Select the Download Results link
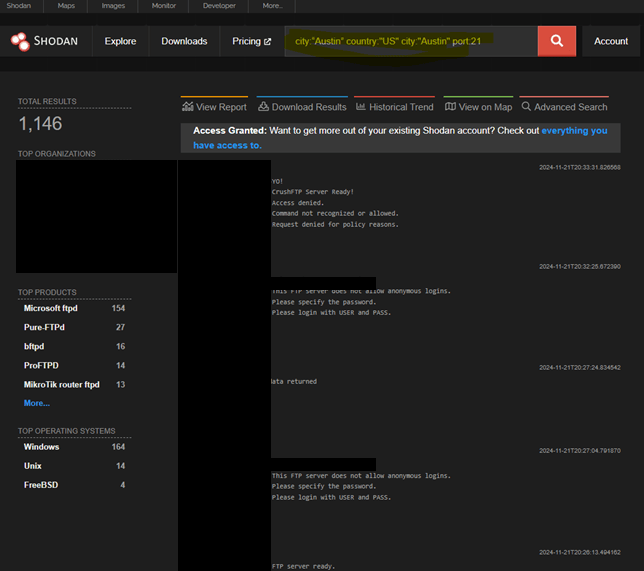Viewport: 644px width, 571px height. tap(302, 107)
